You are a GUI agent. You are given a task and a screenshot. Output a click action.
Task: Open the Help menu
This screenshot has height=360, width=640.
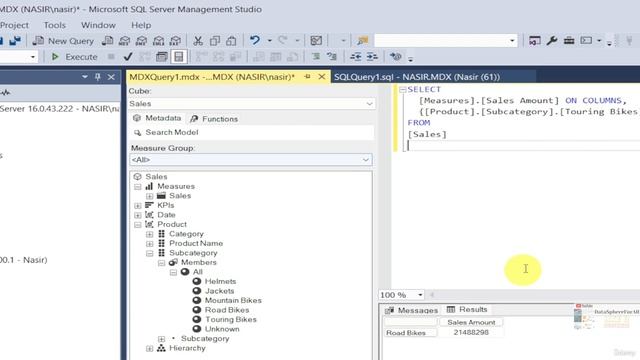[x=141, y=25]
